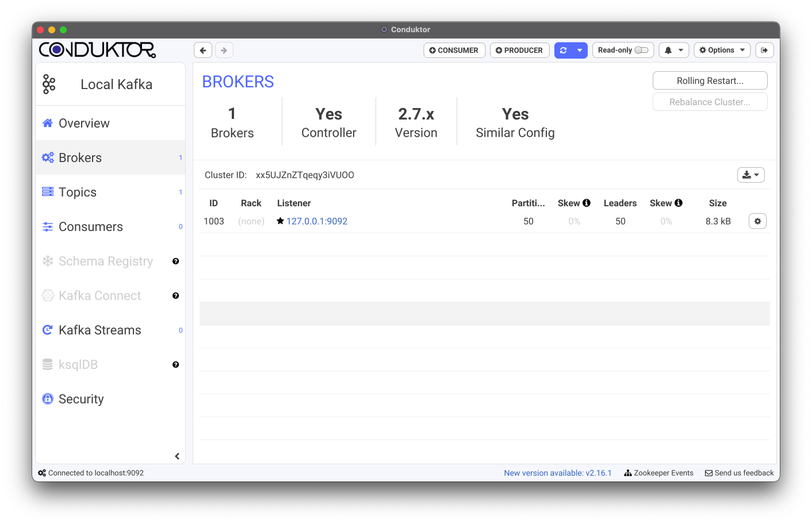Click the controller star icon
The image size is (812, 524).
(x=280, y=221)
